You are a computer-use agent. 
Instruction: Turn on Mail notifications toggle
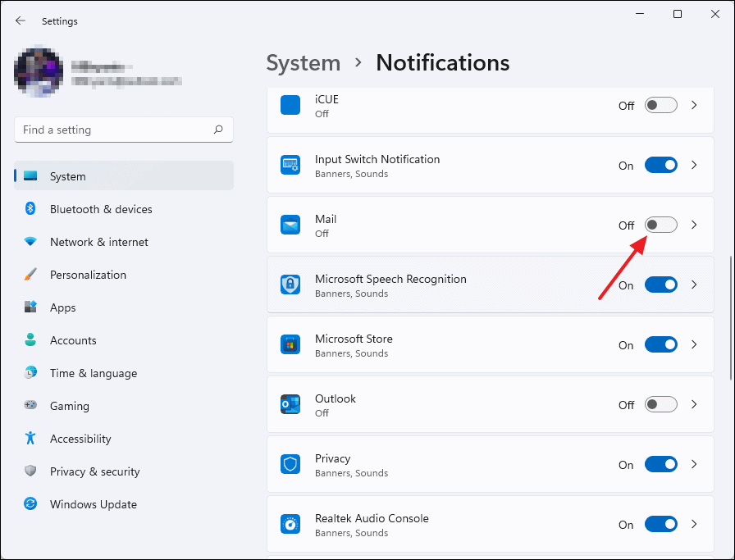[x=661, y=225]
